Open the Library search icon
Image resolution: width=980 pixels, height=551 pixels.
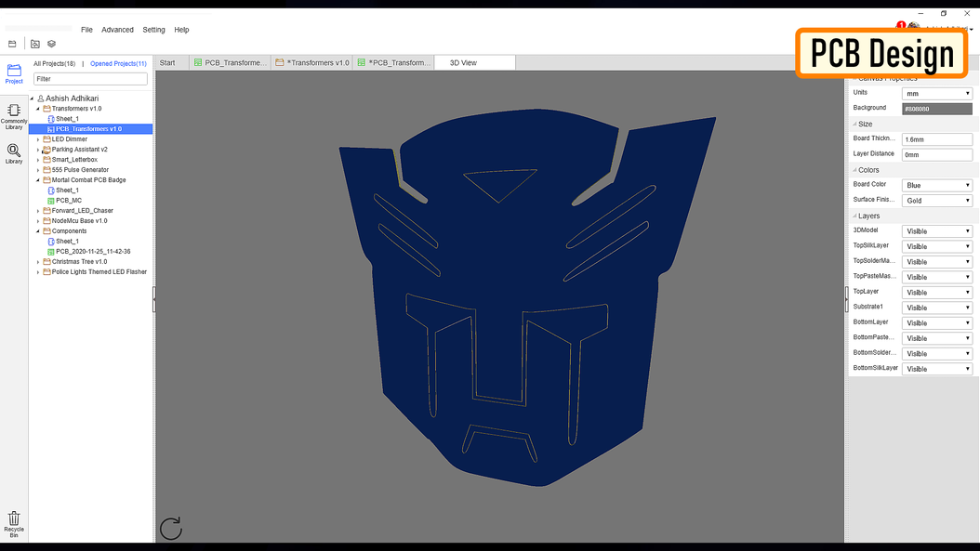[x=14, y=153]
